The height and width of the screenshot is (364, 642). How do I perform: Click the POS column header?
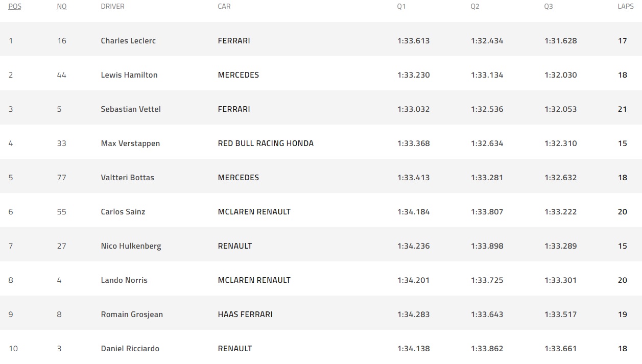pyautogui.click(x=15, y=7)
